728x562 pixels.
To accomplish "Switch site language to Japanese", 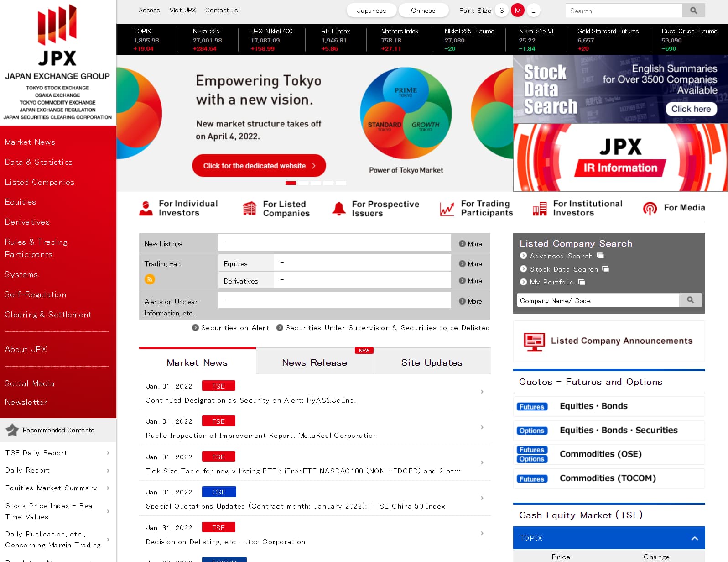I will [371, 10].
